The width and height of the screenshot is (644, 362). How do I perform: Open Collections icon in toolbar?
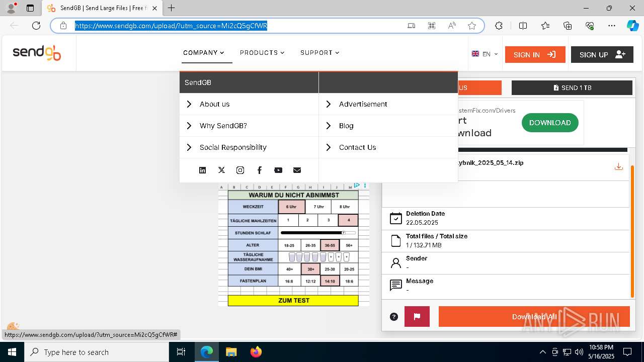pos(568,26)
